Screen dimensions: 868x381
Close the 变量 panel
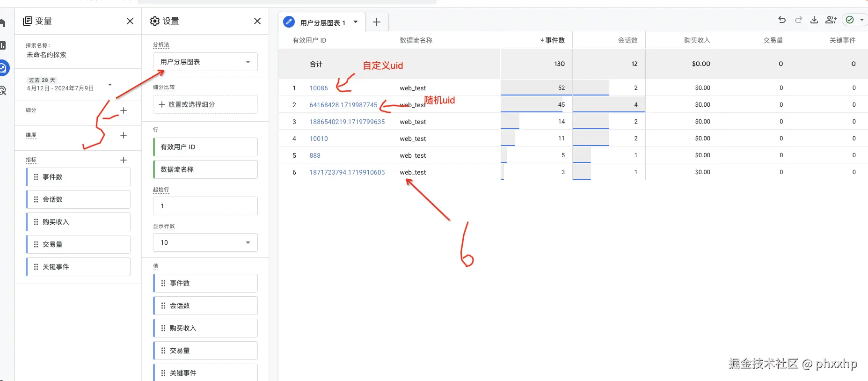[130, 21]
